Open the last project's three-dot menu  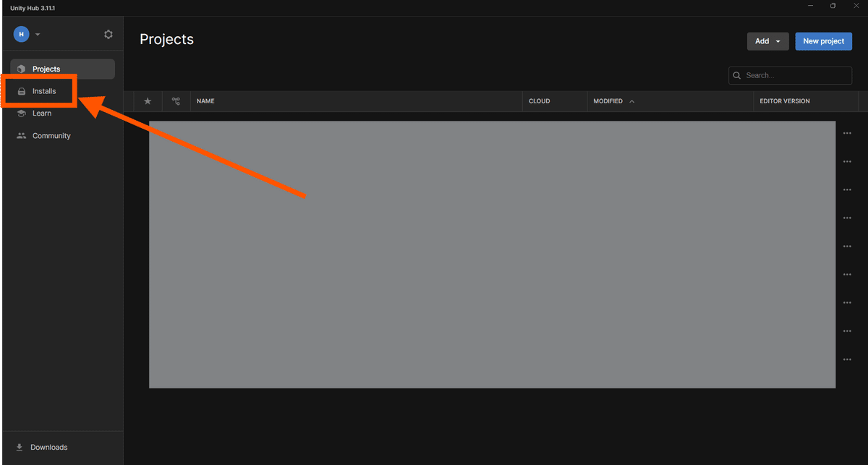tap(847, 359)
